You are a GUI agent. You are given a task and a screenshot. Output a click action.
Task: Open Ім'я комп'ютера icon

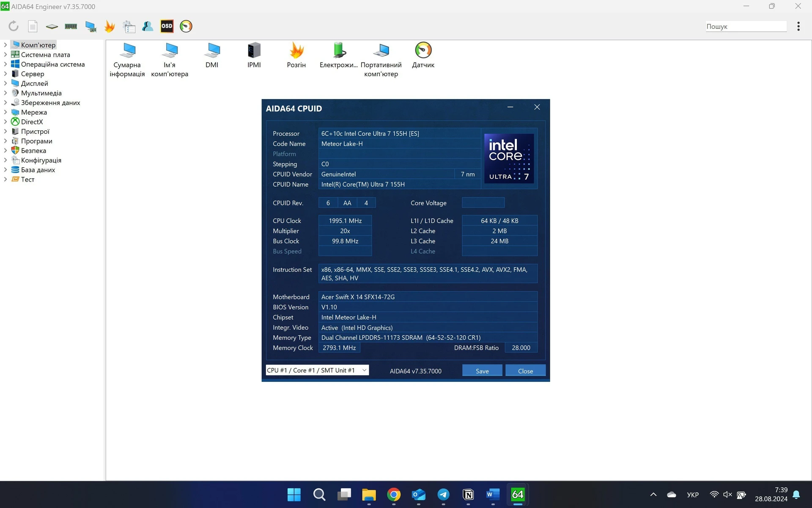[x=170, y=60]
